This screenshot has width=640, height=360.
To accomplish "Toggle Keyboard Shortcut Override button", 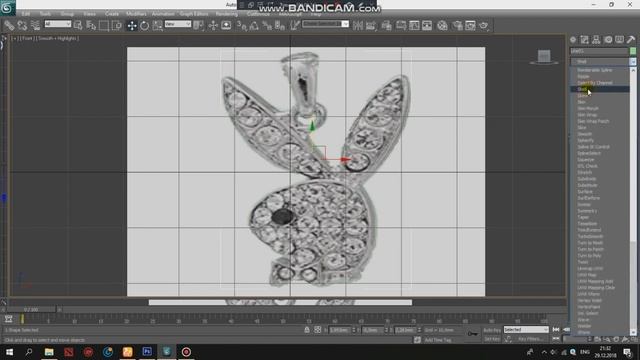I will 226,25.
